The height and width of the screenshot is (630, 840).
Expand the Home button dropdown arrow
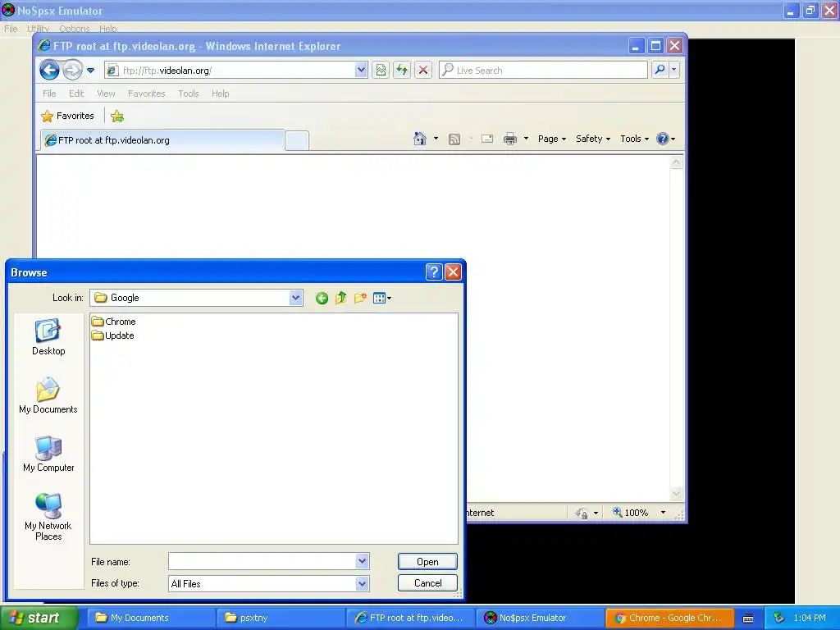pos(436,139)
